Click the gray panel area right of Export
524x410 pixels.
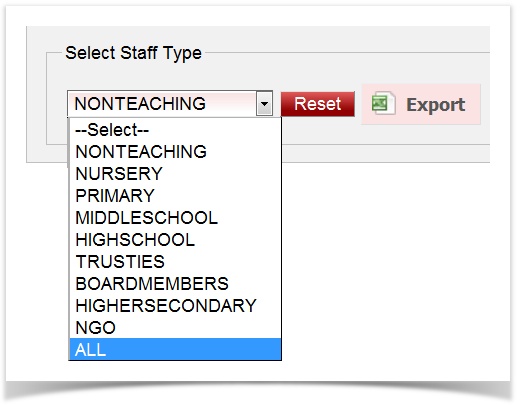pyautogui.click(x=485, y=104)
